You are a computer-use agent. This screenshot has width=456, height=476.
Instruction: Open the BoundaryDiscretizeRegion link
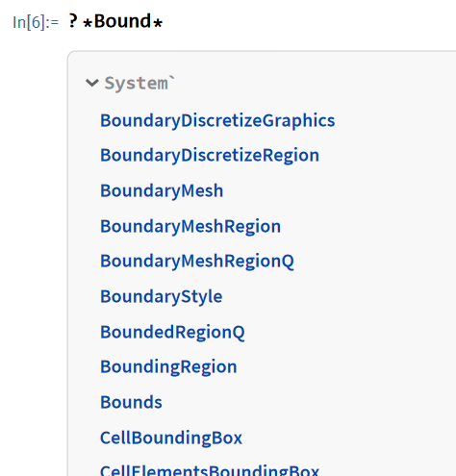[x=210, y=156]
